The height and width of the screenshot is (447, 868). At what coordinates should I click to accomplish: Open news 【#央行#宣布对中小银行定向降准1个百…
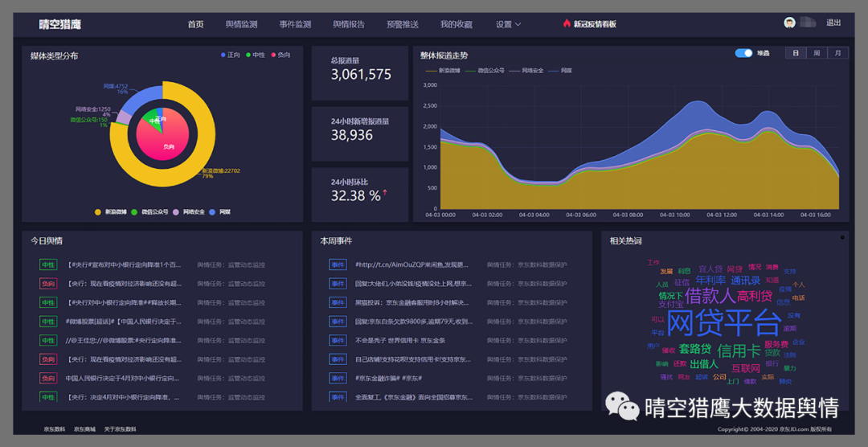[x=123, y=265]
